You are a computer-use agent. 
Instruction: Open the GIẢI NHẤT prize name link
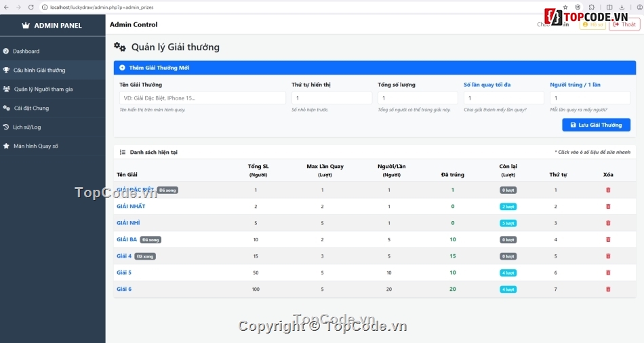pos(131,206)
